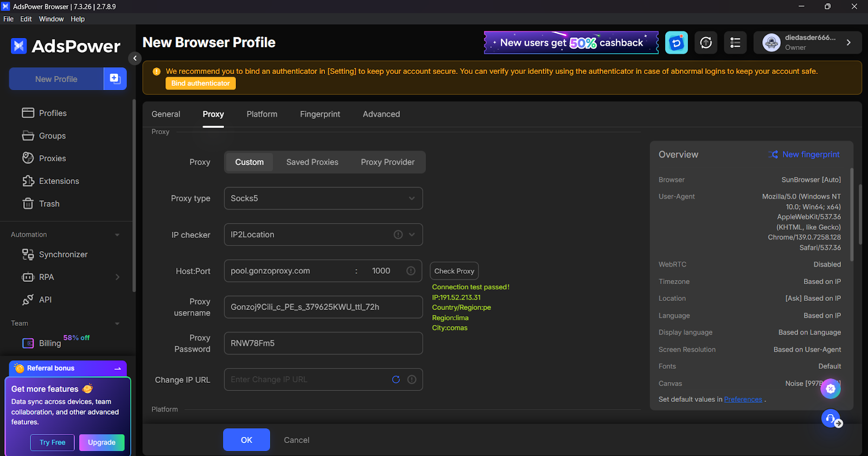The height and width of the screenshot is (456, 868).
Task: Click the Proxy username input field
Action: [x=323, y=307]
